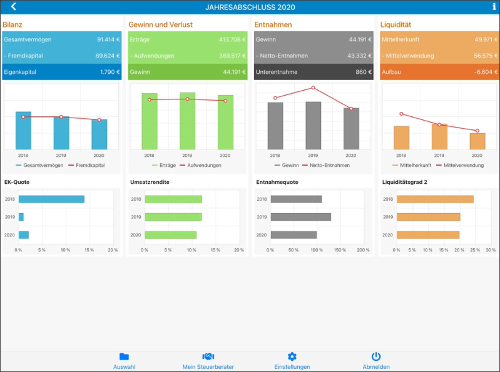Open the Entnahmen section heading
500x372 pixels.
click(273, 25)
